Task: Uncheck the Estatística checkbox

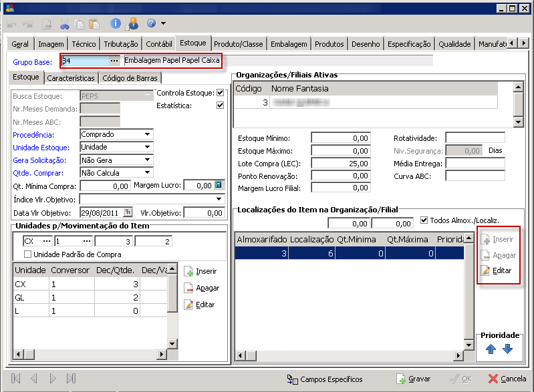Action: tap(220, 106)
